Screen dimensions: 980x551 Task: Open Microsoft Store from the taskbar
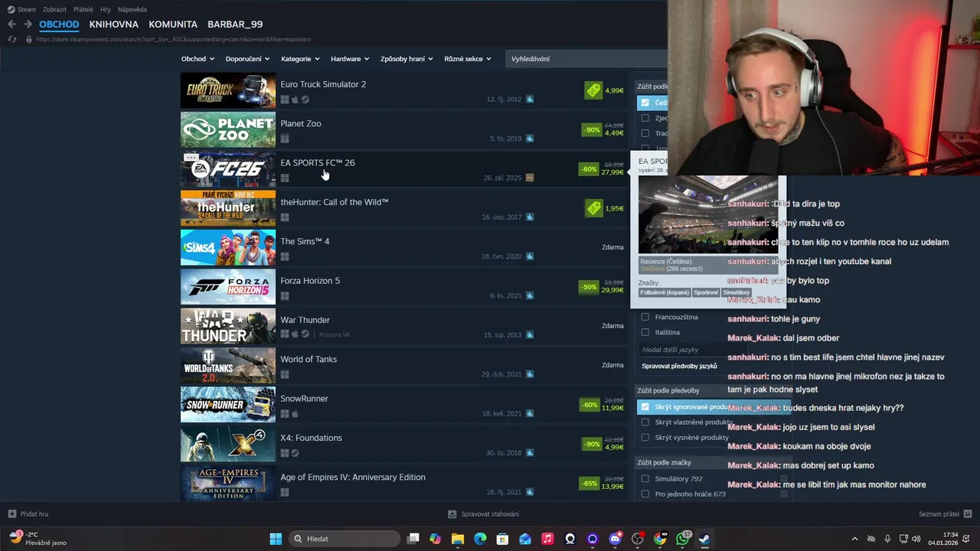tap(502, 539)
